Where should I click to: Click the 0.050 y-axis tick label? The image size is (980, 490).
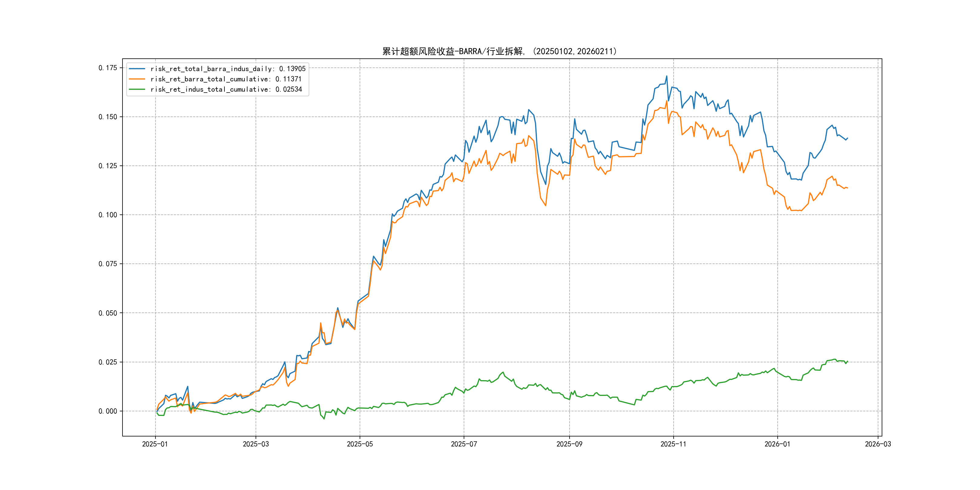[108, 313]
